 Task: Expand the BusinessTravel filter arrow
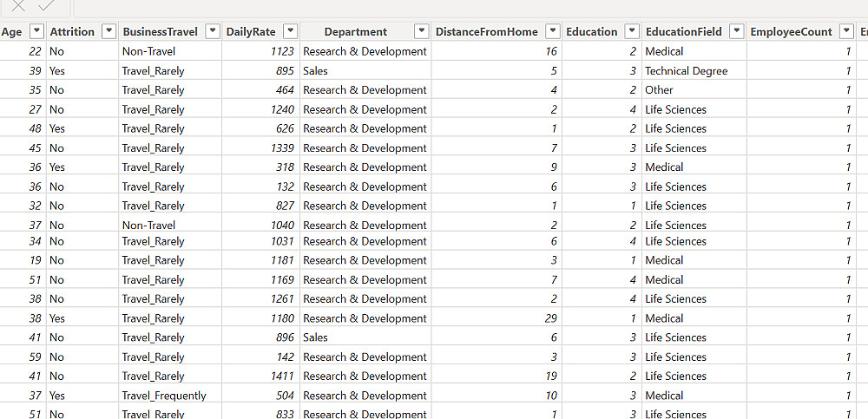pyautogui.click(x=212, y=32)
